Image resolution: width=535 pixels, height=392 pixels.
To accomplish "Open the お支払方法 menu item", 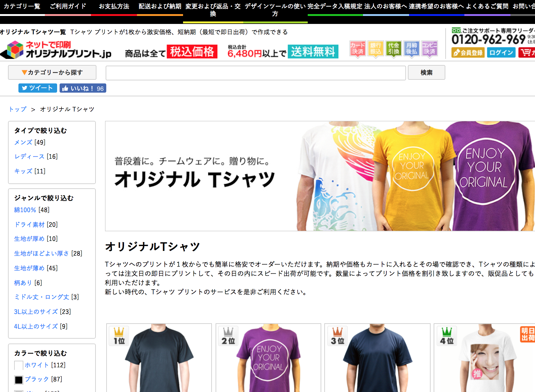I will (114, 6).
